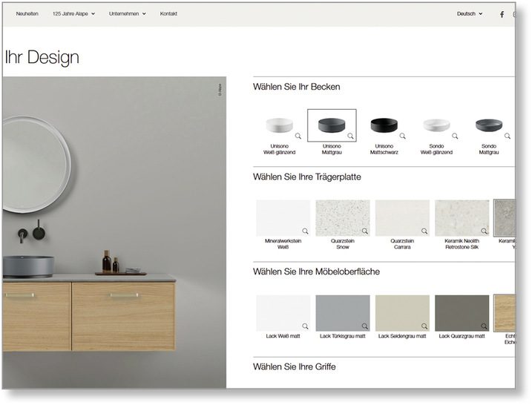The image size is (532, 405).
Task: Choose the Sondo Mattgrau basin
Action: [x=488, y=125]
